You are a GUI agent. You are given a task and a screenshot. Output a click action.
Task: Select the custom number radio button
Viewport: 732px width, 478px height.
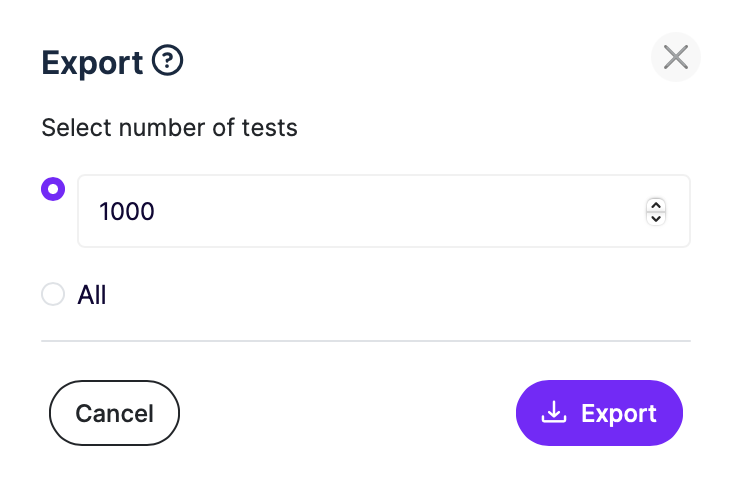click(53, 189)
